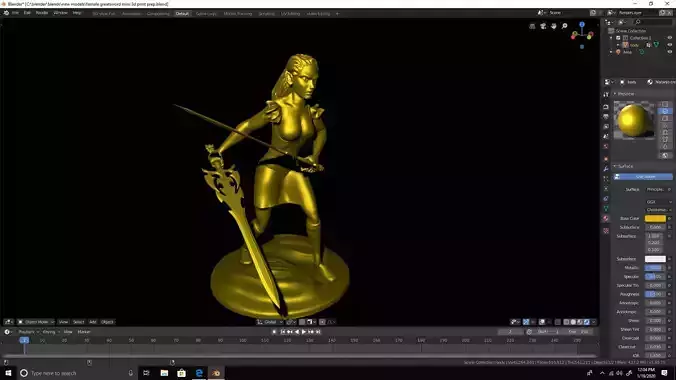Image resolution: width=676 pixels, height=380 pixels.
Task: Open the Material properties tab
Action: coord(606,219)
